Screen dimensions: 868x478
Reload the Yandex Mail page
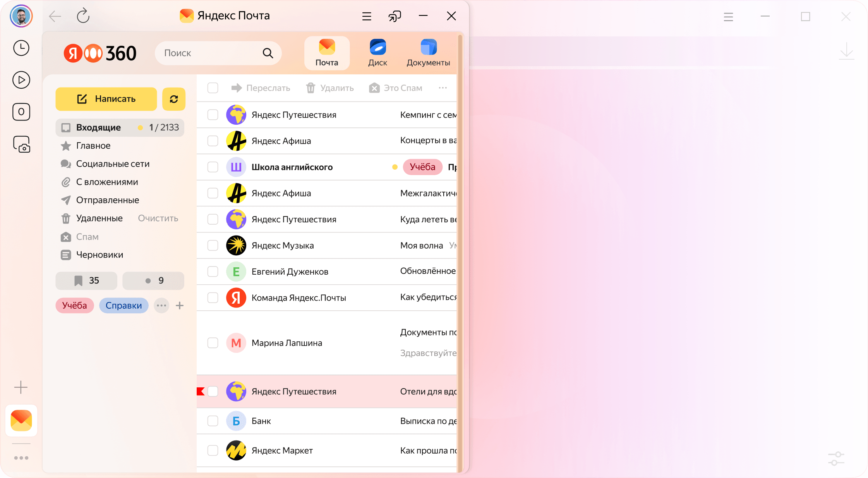point(83,16)
